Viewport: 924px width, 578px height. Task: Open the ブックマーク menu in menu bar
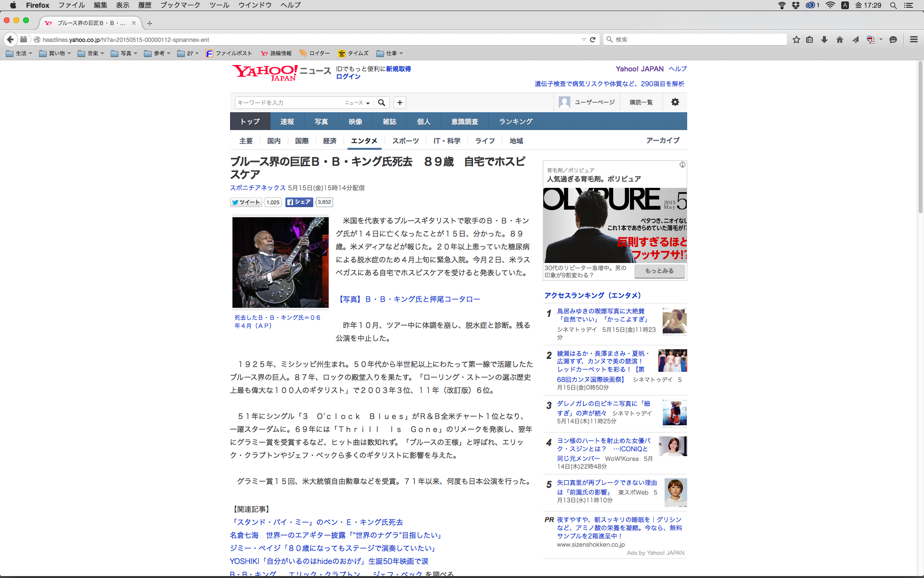[180, 5]
